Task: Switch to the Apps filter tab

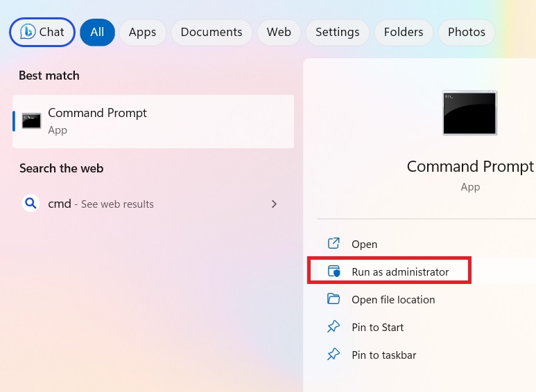Action: [143, 32]
